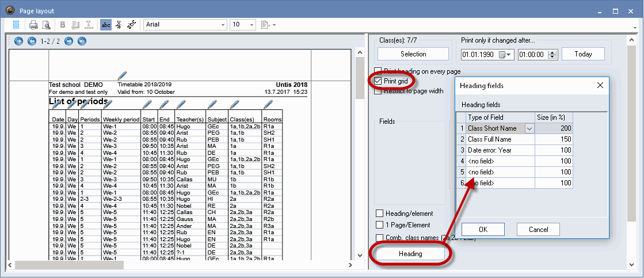Select horizontal abc text orientation
Viewport: 644px width, 278px height.
[106, 25]
